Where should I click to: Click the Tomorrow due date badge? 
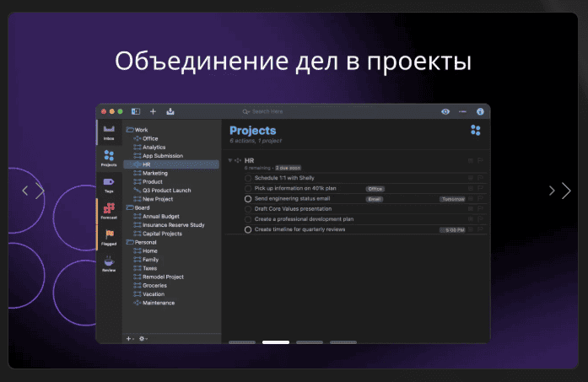(x=453, y=199)
